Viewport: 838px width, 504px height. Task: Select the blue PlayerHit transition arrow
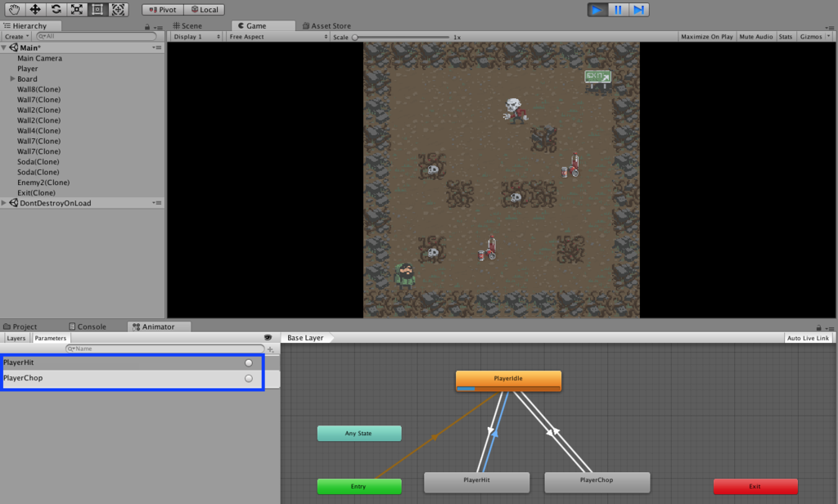coord(495,433)
